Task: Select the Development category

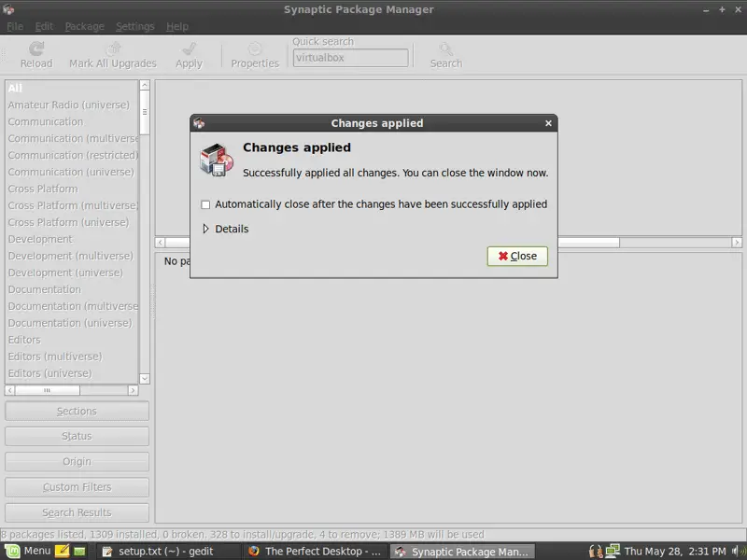Action: (x=72, y=239)
